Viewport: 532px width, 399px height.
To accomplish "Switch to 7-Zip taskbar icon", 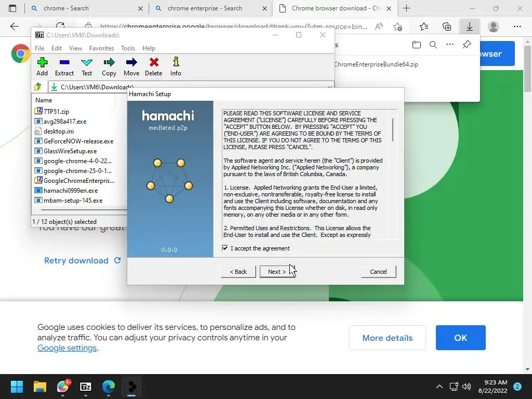I will point(86,387).
